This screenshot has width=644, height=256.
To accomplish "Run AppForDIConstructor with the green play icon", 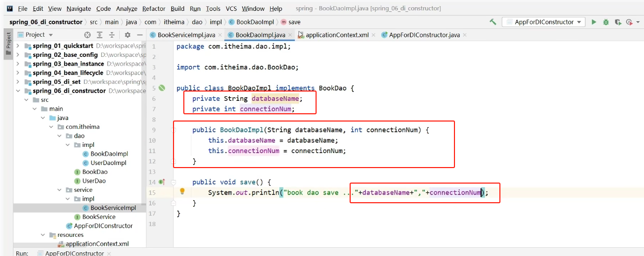I will [x=594, y=22].
